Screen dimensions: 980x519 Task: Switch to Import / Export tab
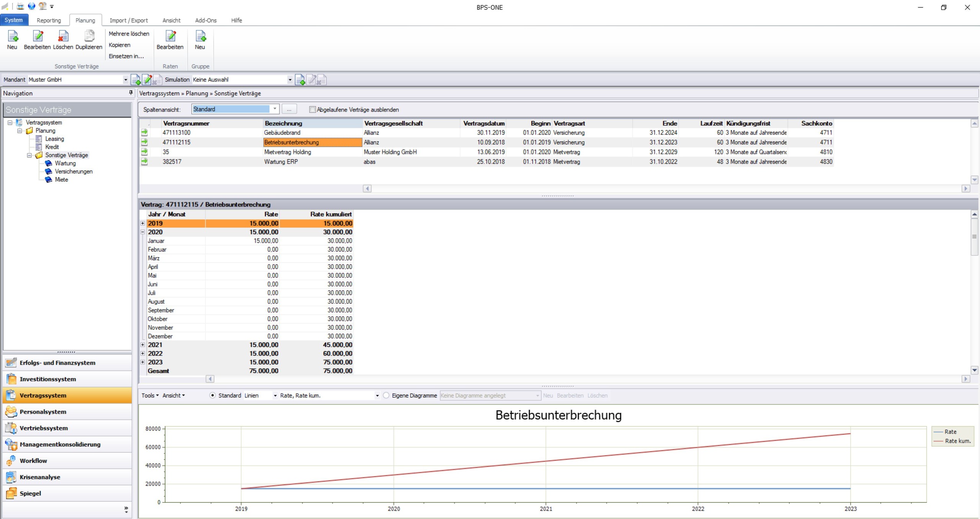click(x=129, y=20)
